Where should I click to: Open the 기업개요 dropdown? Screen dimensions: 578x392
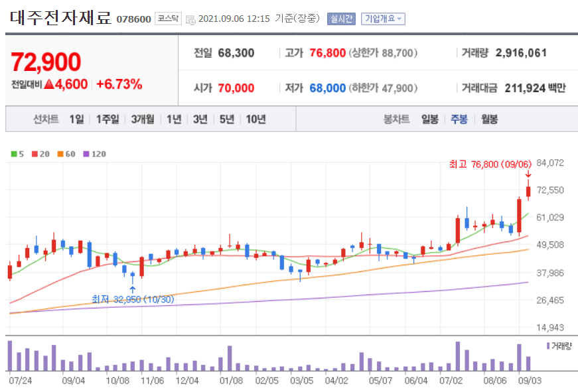[x=383, y=19]
